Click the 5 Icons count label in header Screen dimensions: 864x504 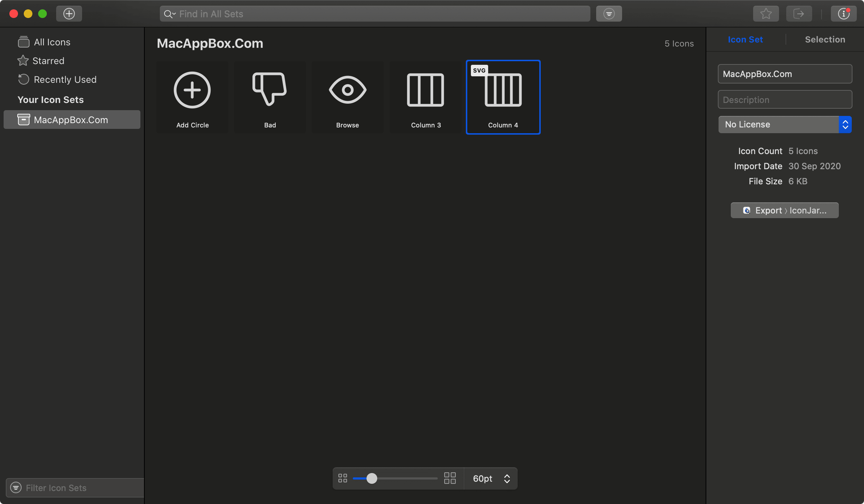coord(679,44)
